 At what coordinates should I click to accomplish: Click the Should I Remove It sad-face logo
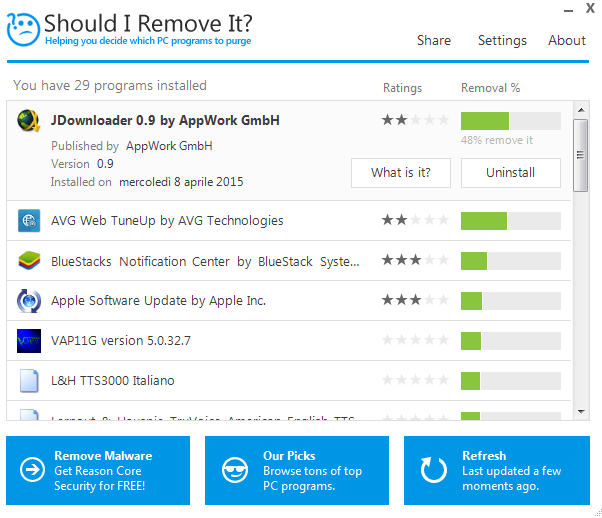(x=23, y=30)
